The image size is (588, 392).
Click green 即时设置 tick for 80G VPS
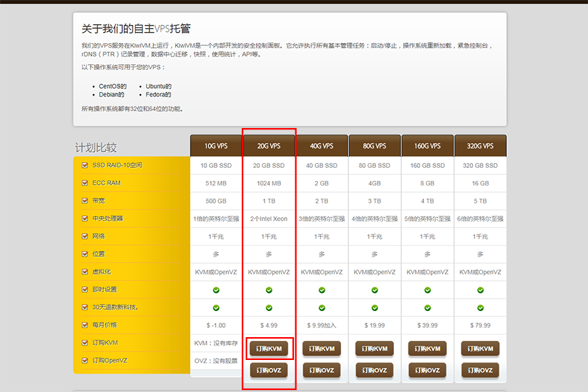pyautogui.click(x=374, y=290)
